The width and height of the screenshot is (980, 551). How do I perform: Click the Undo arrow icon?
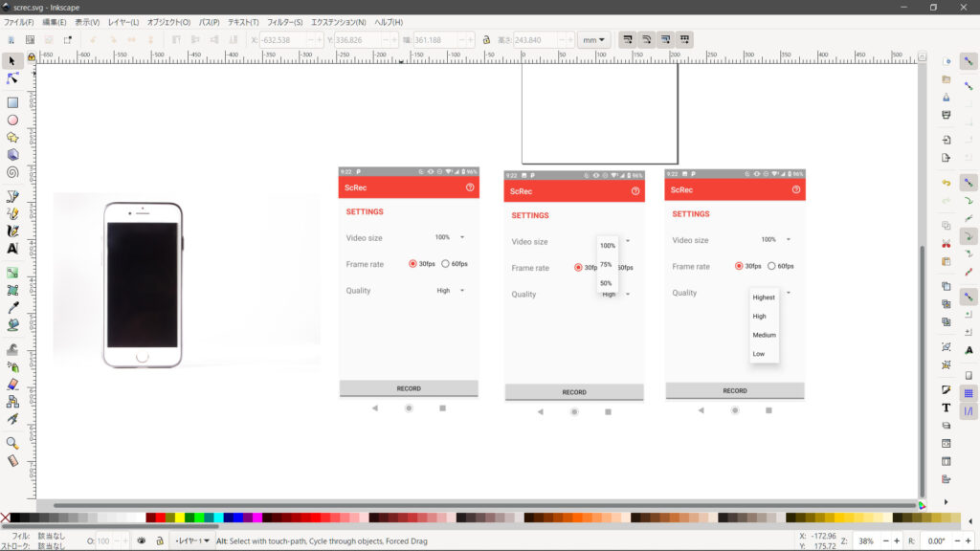[x=947, y=183]
